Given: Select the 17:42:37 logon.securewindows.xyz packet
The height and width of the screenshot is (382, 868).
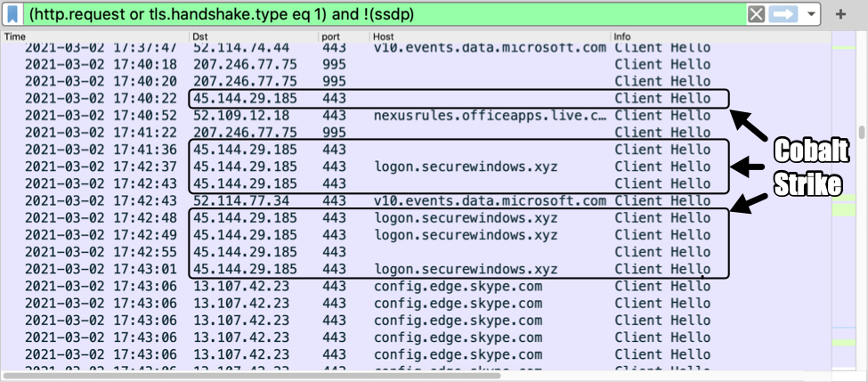Looking at the screenshot, I should pos(463,167).
